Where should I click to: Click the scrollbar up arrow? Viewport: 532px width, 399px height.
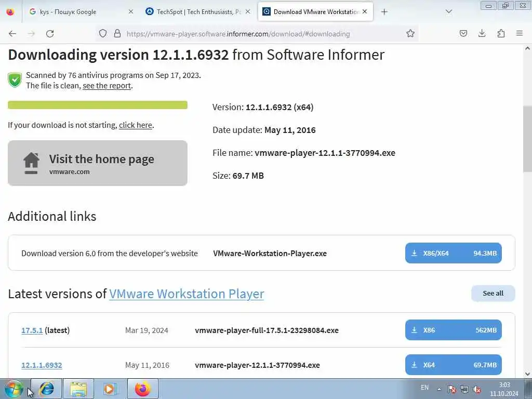click(x=527, y=48)
